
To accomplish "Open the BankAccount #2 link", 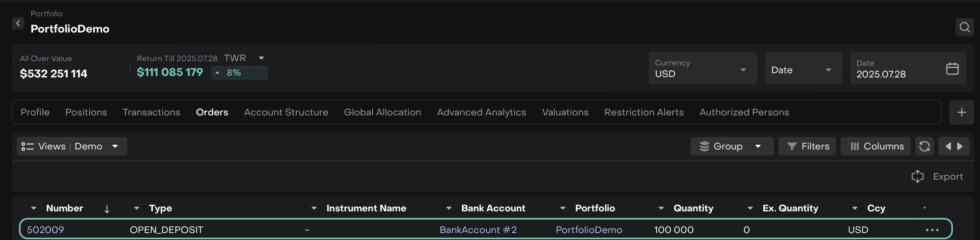I will tap(478, 230).
